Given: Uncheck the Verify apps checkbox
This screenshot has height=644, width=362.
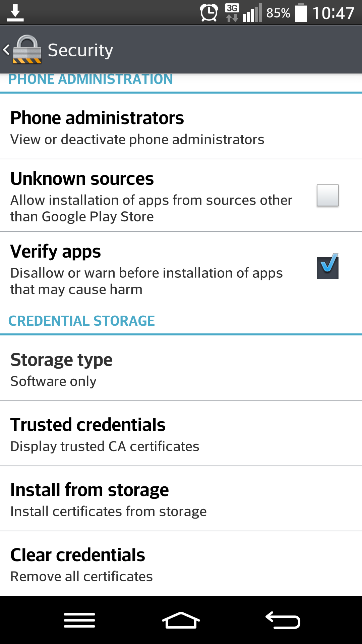Looking at the screenshot, I should (x=327, y=267).
